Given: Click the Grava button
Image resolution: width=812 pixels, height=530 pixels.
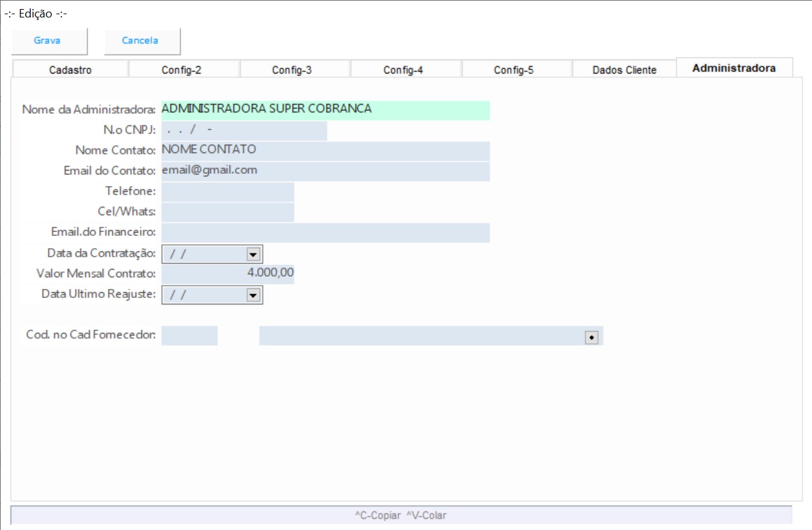Looking at the screenshot, I should tap(48, 41).
